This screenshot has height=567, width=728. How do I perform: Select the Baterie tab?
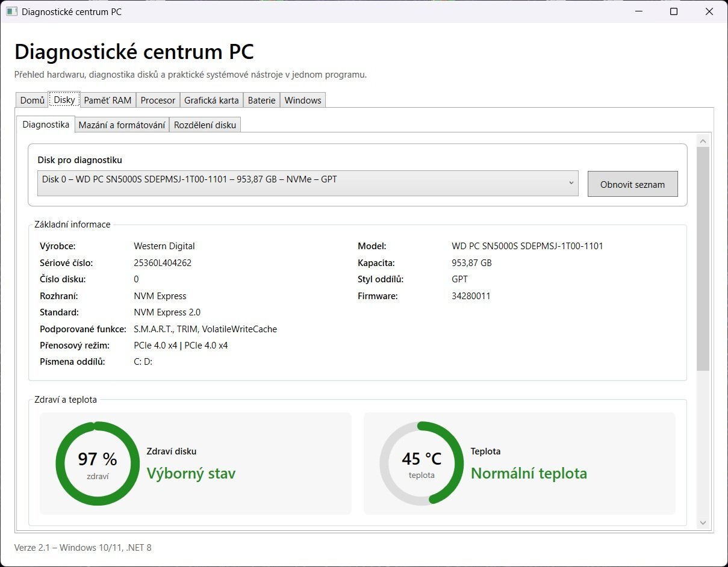pos(261,100)
